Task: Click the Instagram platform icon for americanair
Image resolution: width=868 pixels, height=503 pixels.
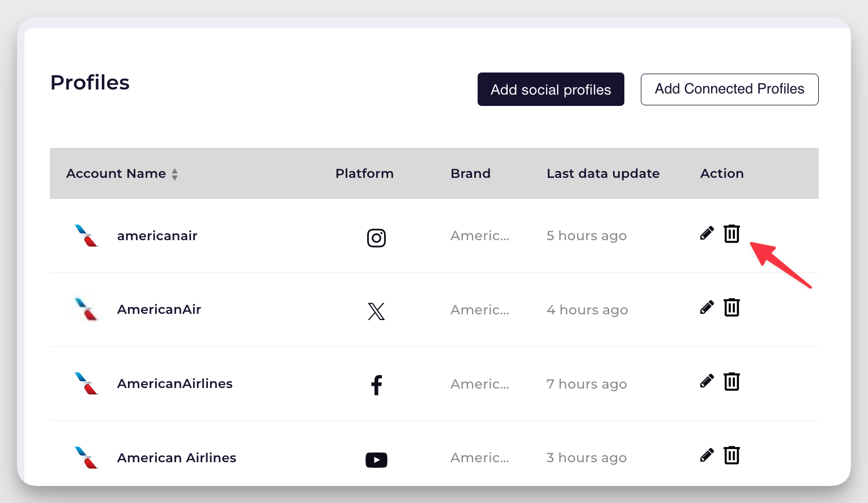Action: [376, 238]
